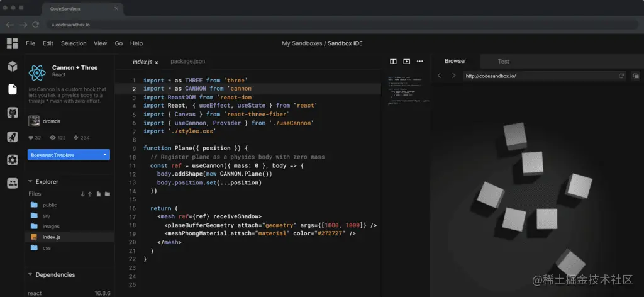
Task: Open the Bookmark Template dropdown arrow
Action: click(105, 155)
